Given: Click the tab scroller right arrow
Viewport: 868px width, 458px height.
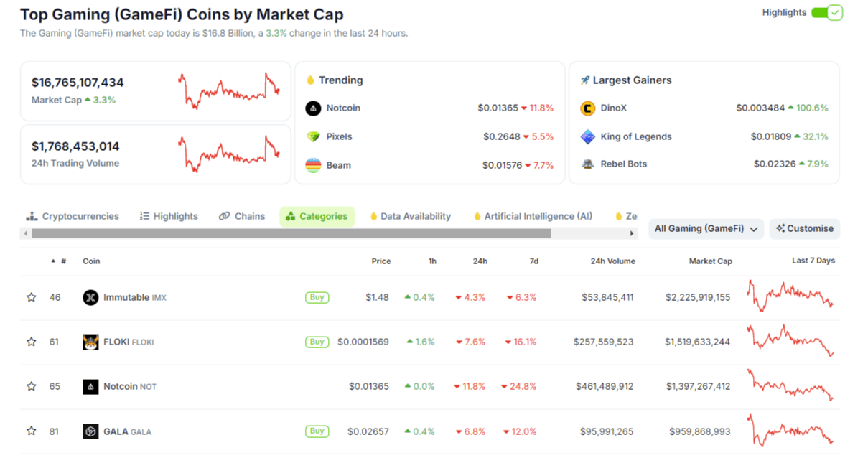Looking at the screenshot, I should (633, 233).
